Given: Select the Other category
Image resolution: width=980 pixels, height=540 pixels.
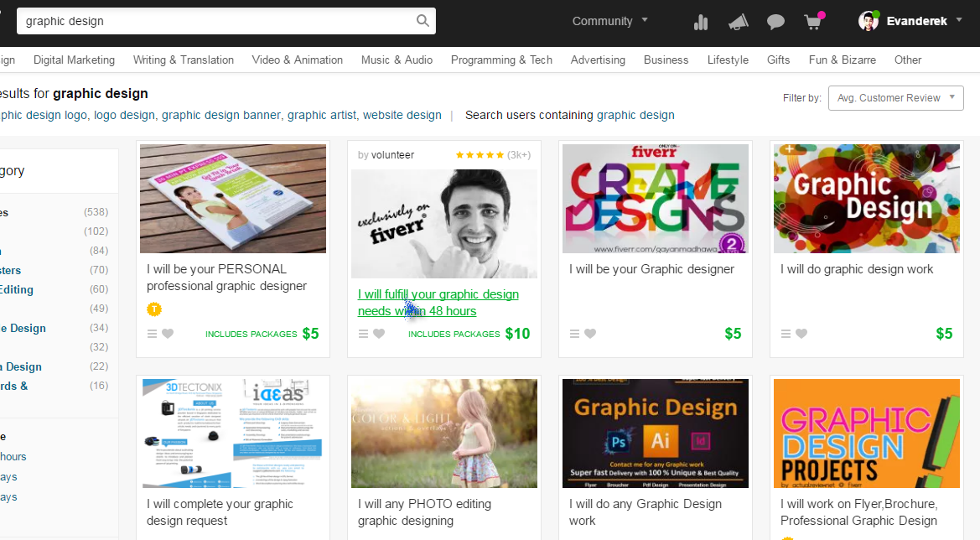Looking at the screenshot, I should (908, 60).
